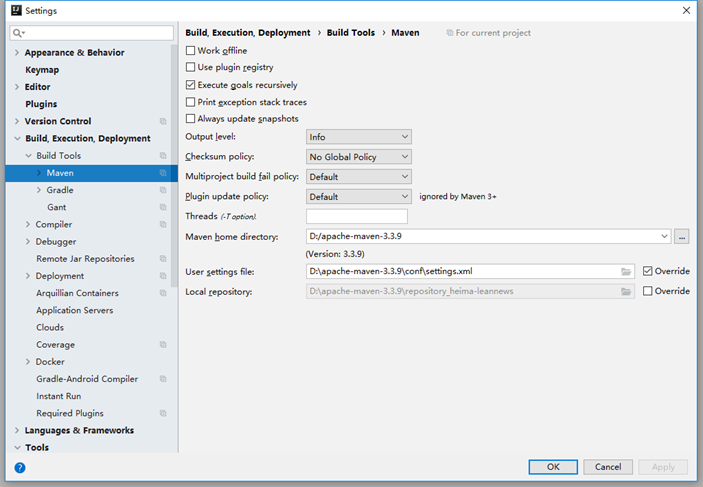Expand Languages & Frameworks section
The height and width of the screenshot is (487, 703).
pos(17,430)
